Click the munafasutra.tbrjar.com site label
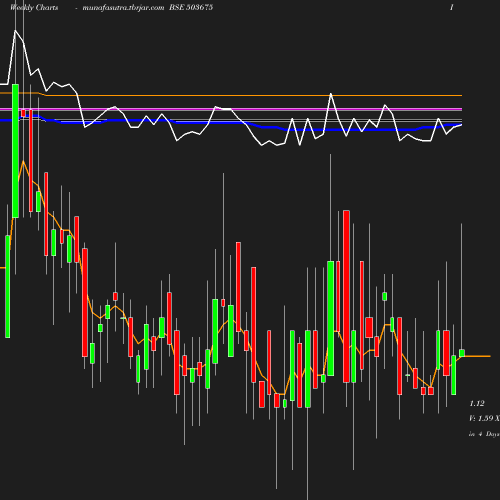Image resolution: width=500 pixels, height=500 pixels. coord(123,8)
